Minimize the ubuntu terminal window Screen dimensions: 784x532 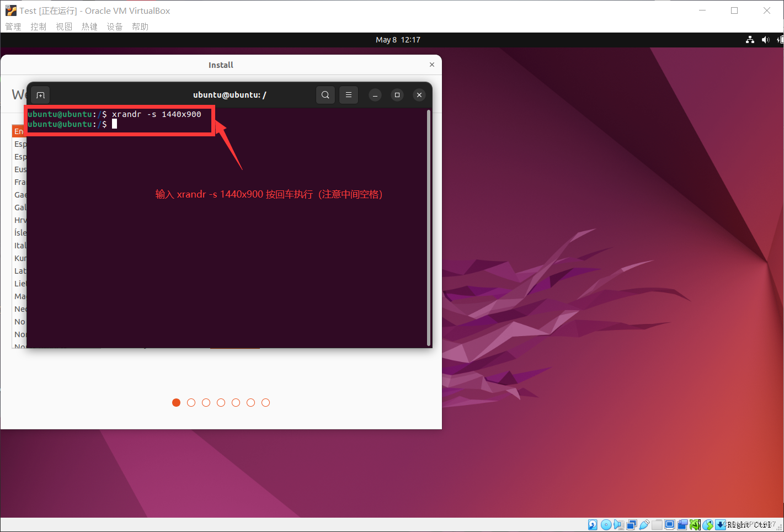coord(375,95)
